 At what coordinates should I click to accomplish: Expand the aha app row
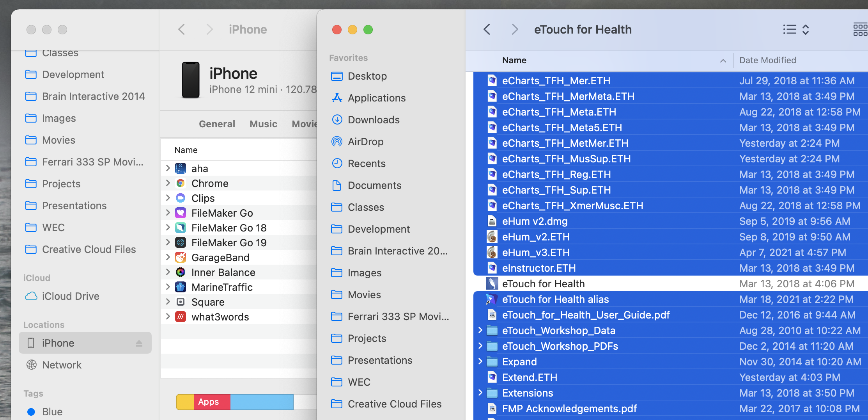(x=168, y=168)
